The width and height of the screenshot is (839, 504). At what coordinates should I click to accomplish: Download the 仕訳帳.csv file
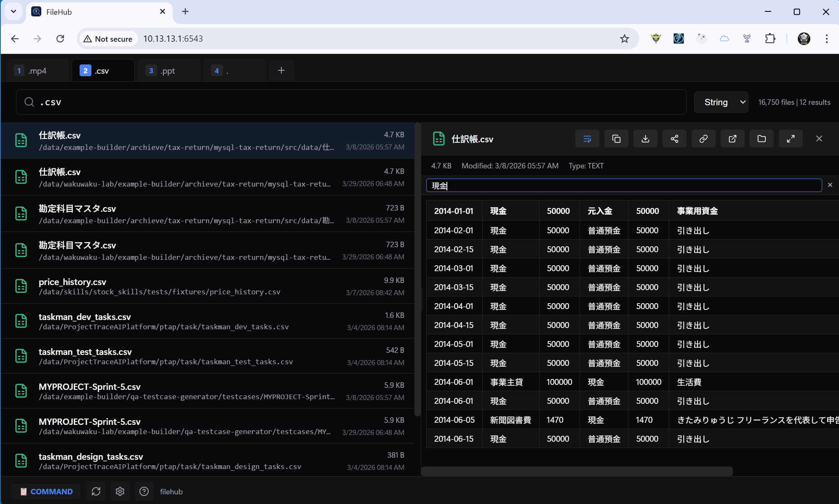click(645, 139)
